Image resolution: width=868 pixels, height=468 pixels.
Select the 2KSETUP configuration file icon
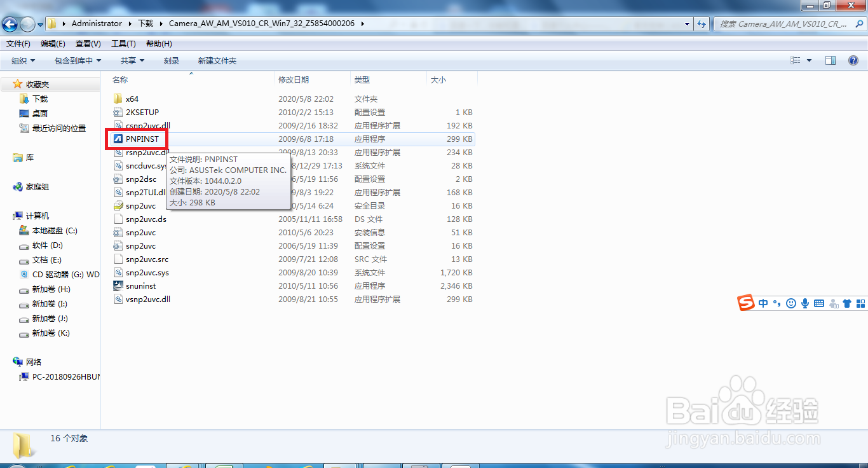coord(118,113)
